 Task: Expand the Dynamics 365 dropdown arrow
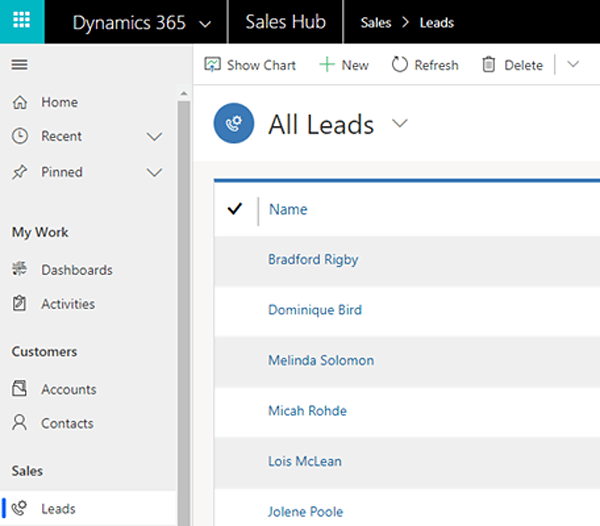click(205, 24)
